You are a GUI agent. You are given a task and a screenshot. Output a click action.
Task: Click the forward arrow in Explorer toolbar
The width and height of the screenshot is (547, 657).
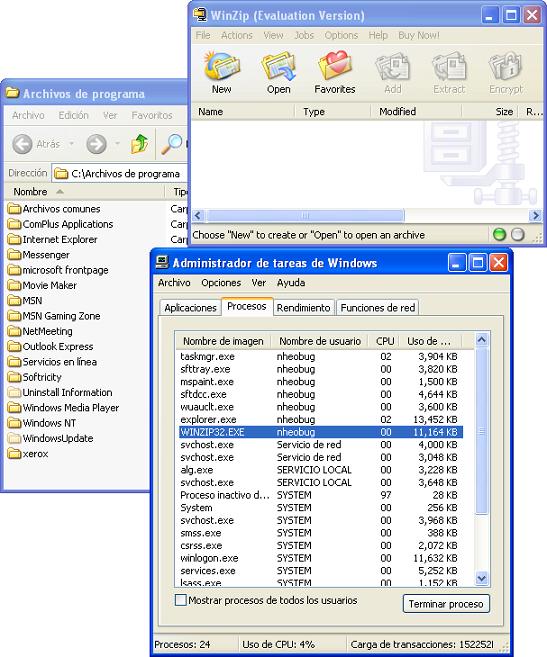[96, 144]
